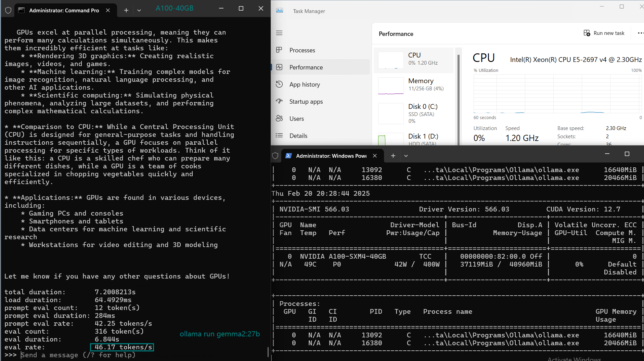Open Startup apps in Task Manager
Viewport: 644px width, 361px height.
click(x=321, y=101)
